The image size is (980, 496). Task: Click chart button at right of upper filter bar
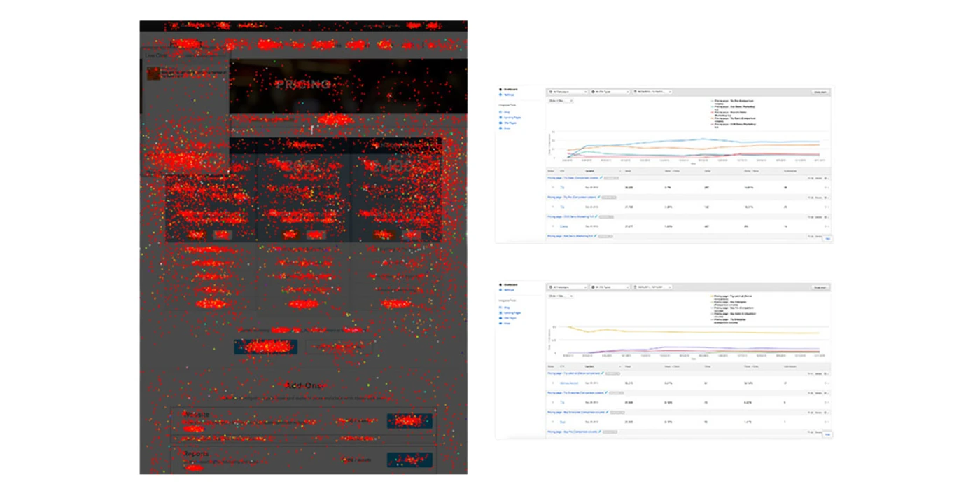click(820, 92)
